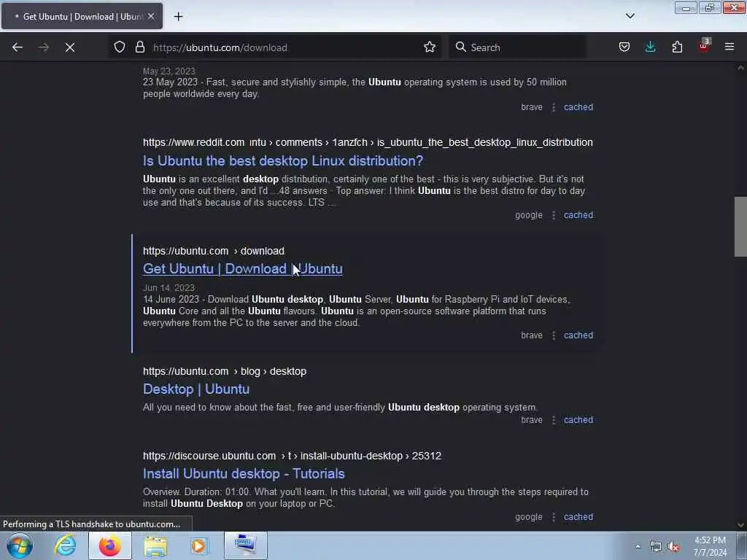Screen dimensions: 747x560
Task: Open cached version of the Reddit result
Action: [578, 215]
